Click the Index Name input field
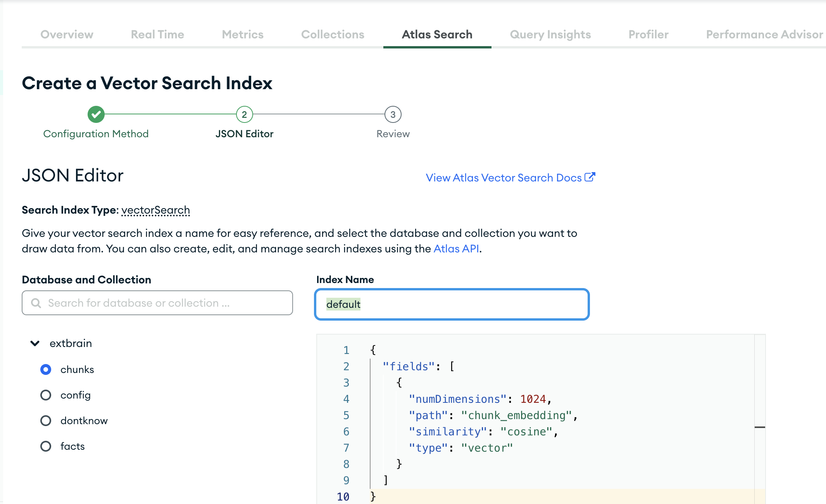Viewport: 826px width, 504px height. [452, 304]
